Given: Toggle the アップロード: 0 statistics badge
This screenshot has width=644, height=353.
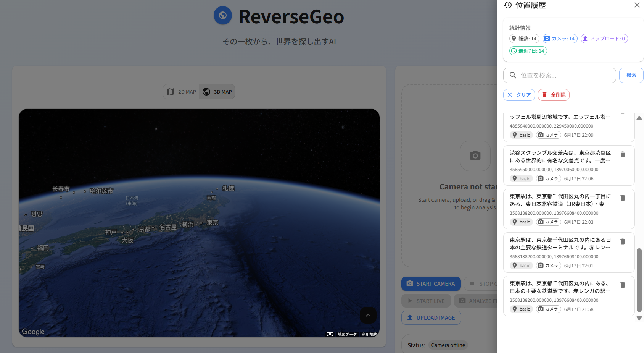Looking at the screenshot, I should [604, 38].
